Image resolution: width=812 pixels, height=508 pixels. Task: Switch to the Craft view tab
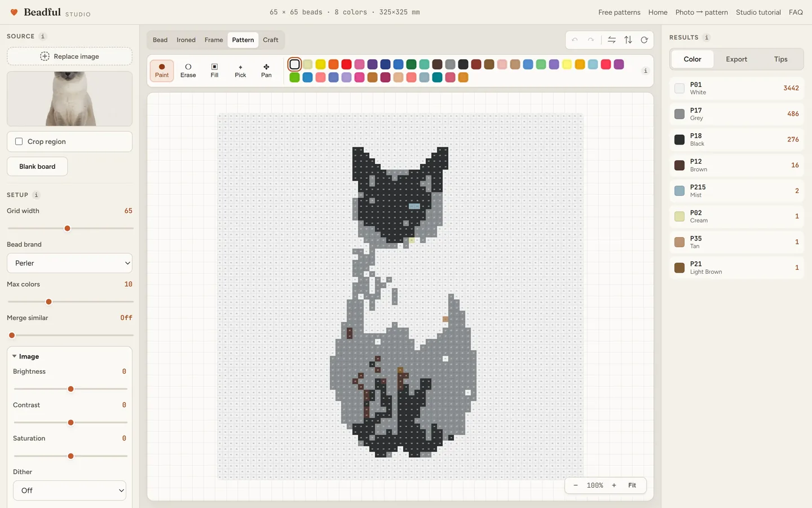pos(271,40)
